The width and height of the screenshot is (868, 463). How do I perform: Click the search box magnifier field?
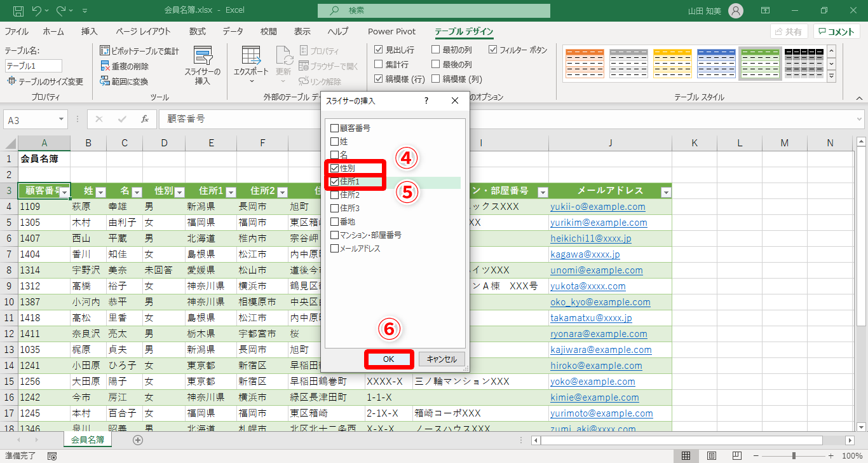(x=434, y=11)
